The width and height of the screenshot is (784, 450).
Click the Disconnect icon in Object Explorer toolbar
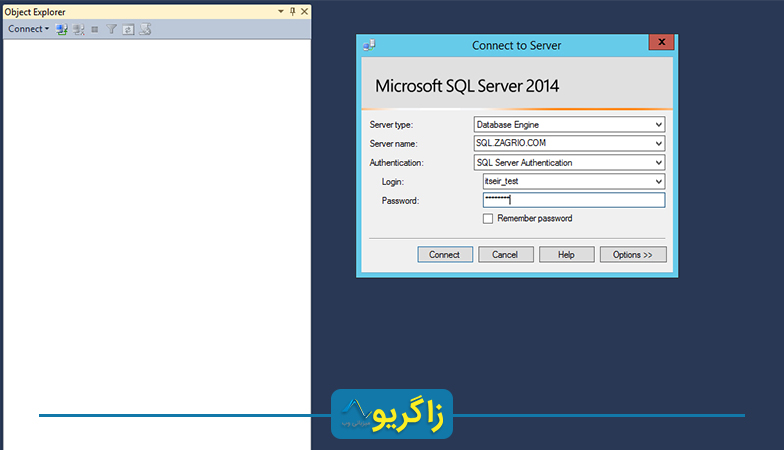click(78, 30)
